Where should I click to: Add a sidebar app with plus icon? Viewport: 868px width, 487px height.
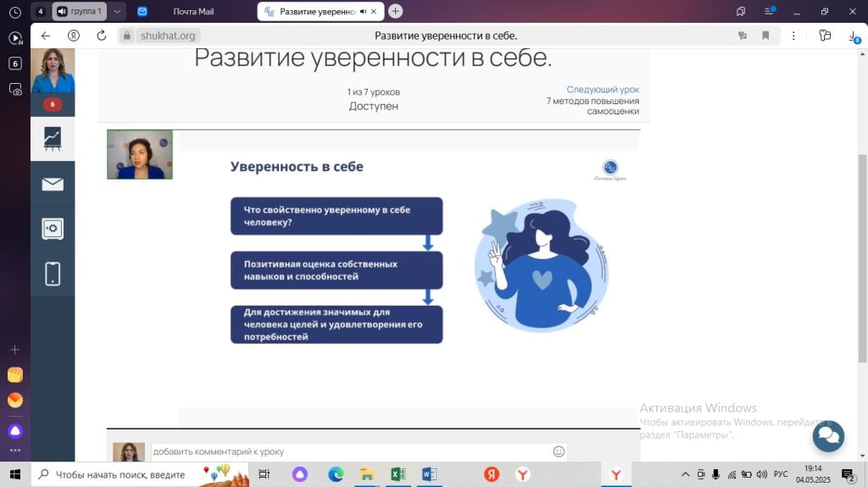tap(15, 350)
